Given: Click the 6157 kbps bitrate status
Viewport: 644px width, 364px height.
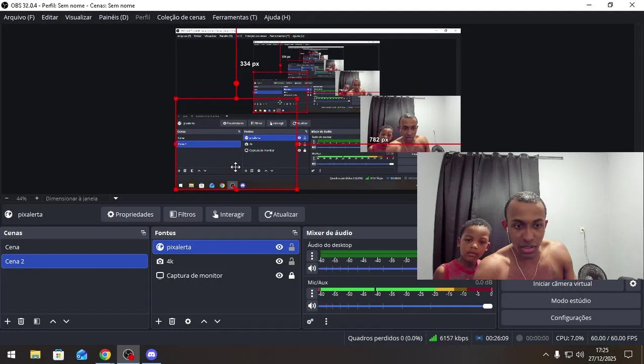Looking at the screenshot, I should click(x=449, y=338).
